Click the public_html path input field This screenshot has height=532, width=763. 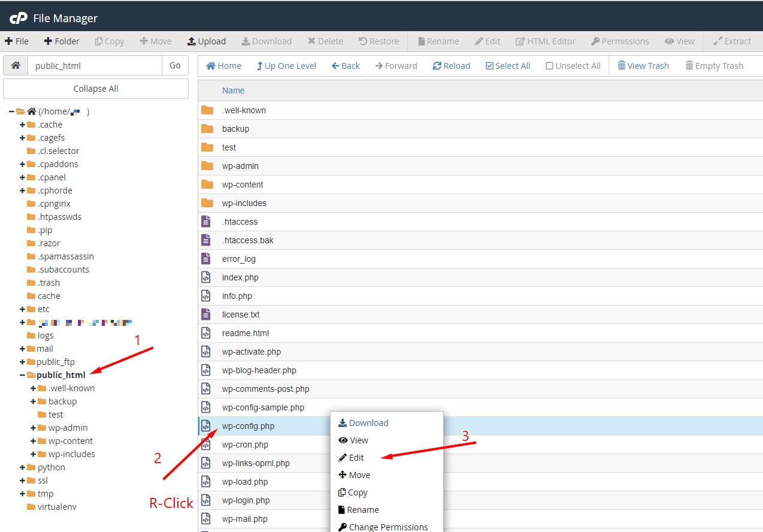95,65
